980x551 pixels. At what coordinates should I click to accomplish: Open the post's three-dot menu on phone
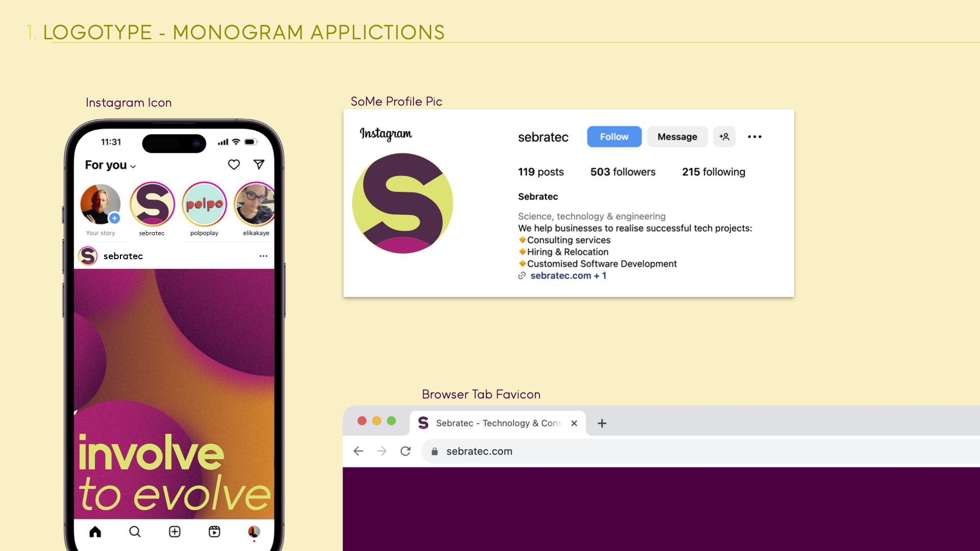point(263,256)
